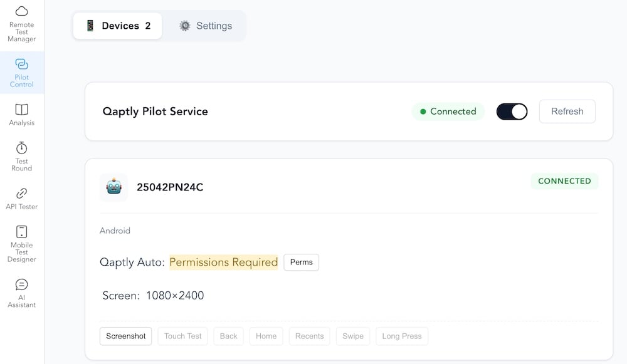Click the Refresh button
Image resolution: width=627 pixels, height=364 pixels.
(x=567, y=112)
